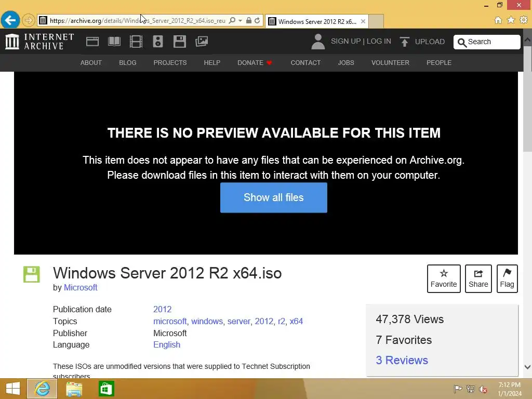Click the UPLOAD text link

pyautogui.click(x=430, y=42)
